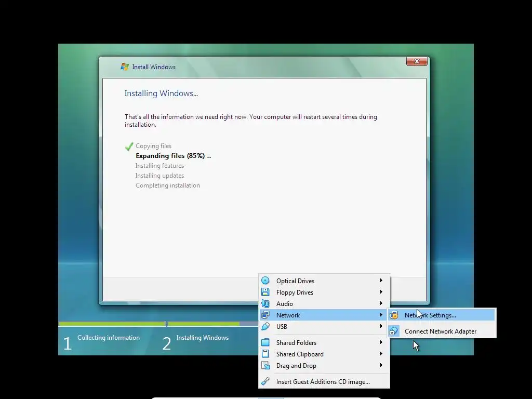Click the Guest Additions wrench icon
This screenshot has width=532, height=399.
click(x=265, y=381)
